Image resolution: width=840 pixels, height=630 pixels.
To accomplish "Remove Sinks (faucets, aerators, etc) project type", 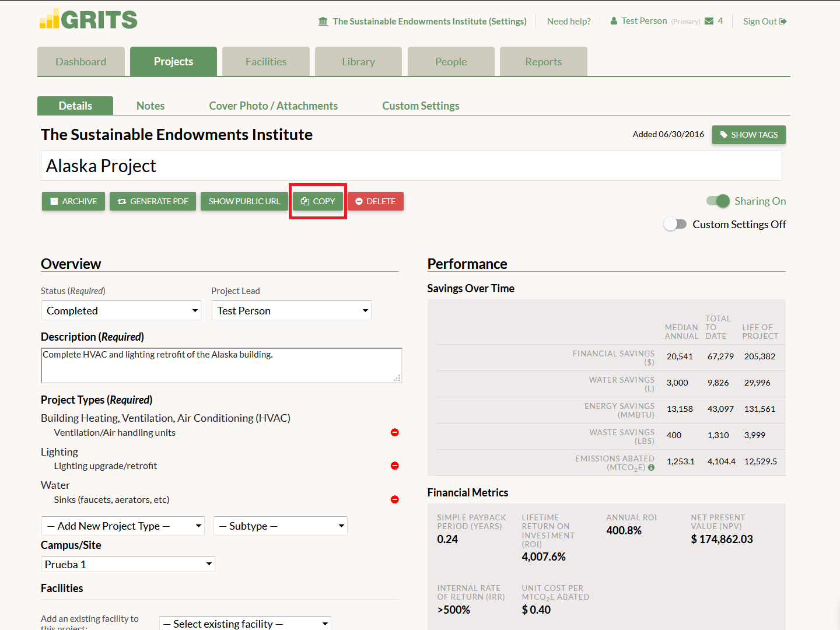I will [395, 499].
